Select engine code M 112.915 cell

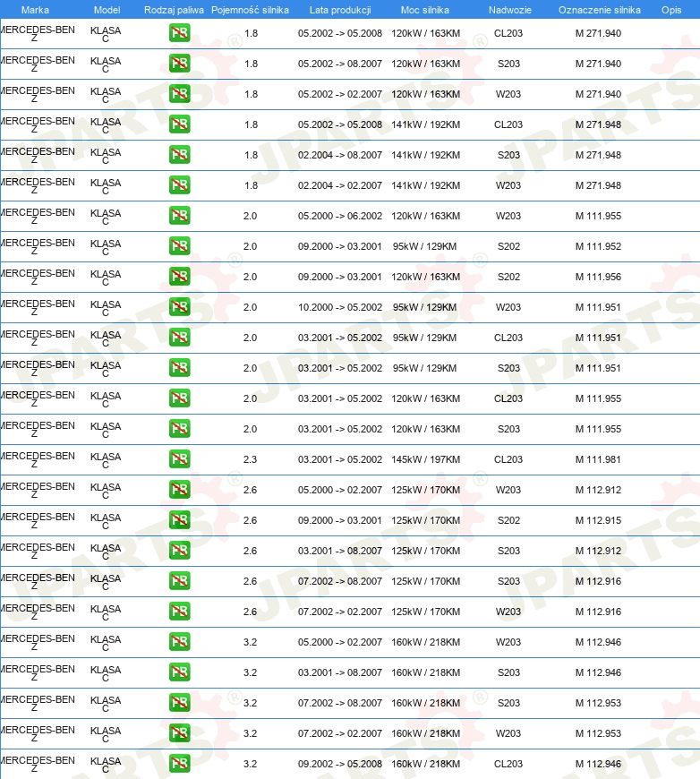pos(598,520)
